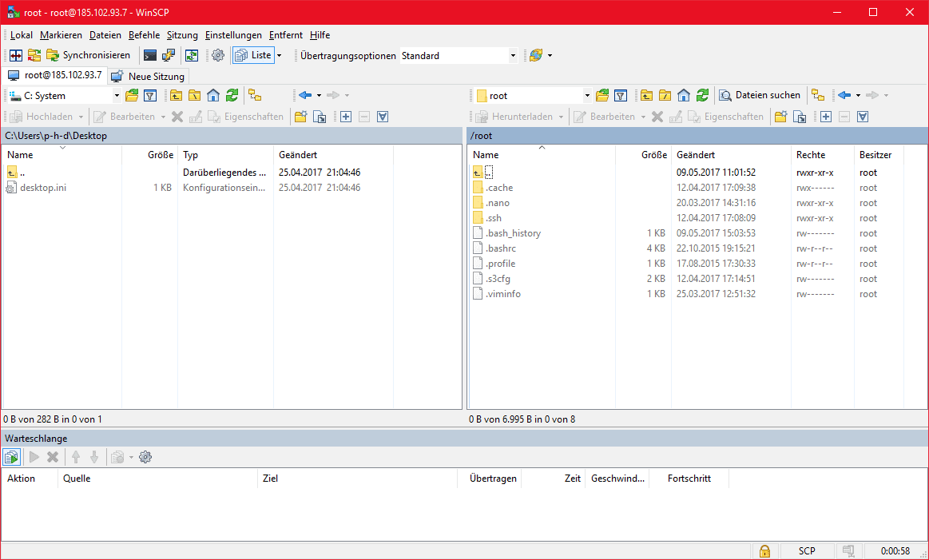Viewport: 929px width, 560px height.
Task: Navigate to the remote home directory icon
Action: pyautogui.click(x=683, y=94)
